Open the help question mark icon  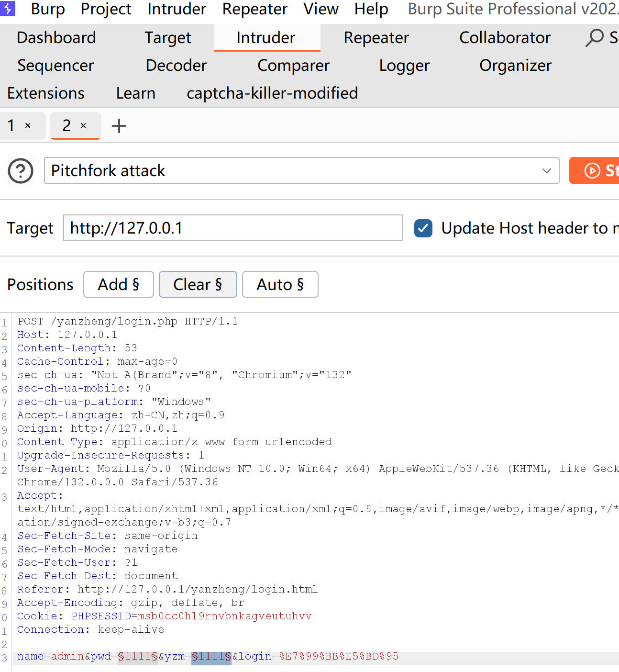tap(21, 171)
